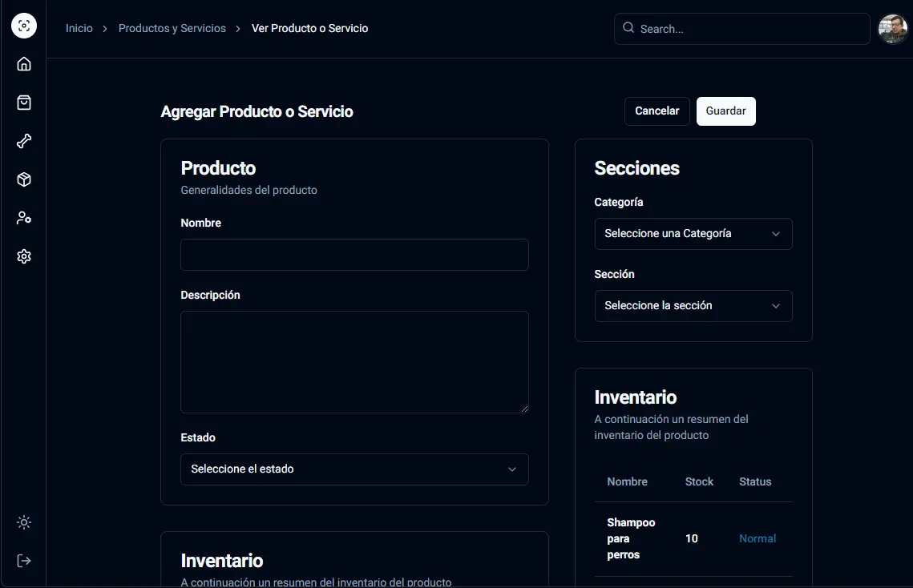Open the settings gear icon
Viewport: 913px width, 588px height.
pos(23,256)
